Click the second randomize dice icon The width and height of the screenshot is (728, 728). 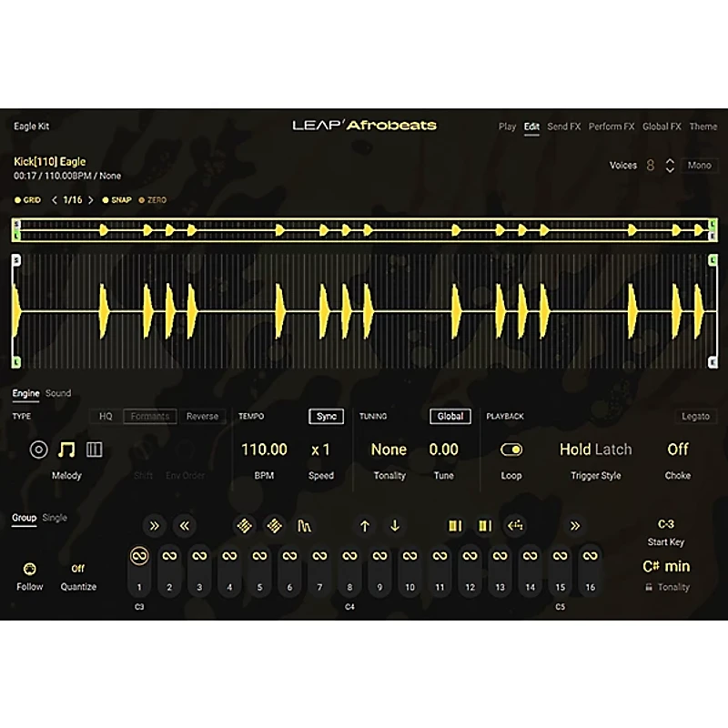tap(277, 524)
